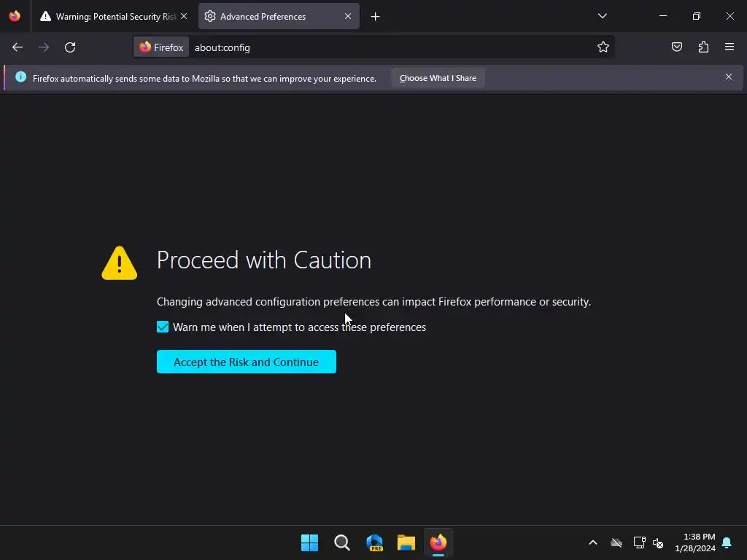Image resolution: width=747 pixels, height=560 pixels.
Task: Restore down the Firefox window
Action: (696, 16)
